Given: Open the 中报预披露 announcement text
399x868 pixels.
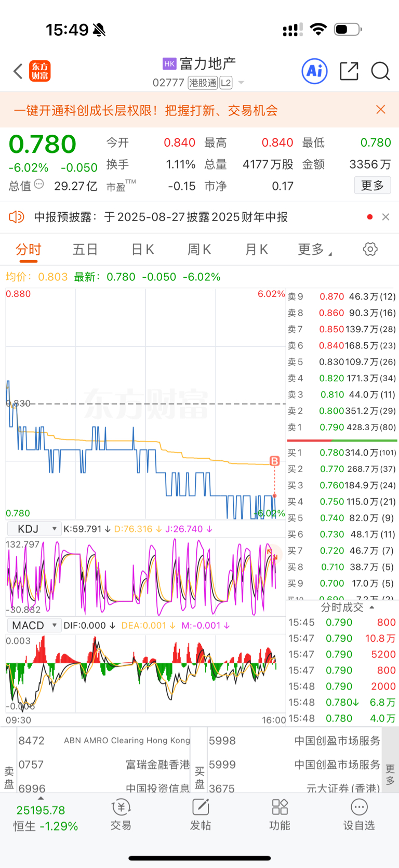Looking at the screenshot, I should point(161,217).
